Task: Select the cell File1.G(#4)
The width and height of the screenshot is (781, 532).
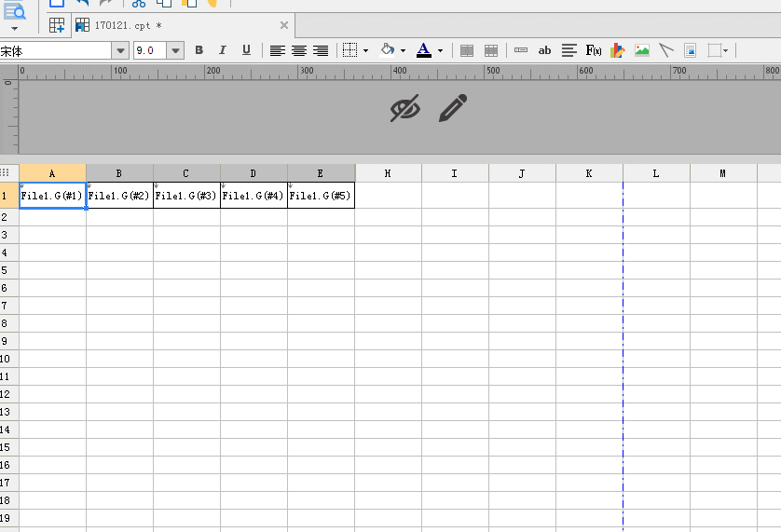Action: [253, 196]
